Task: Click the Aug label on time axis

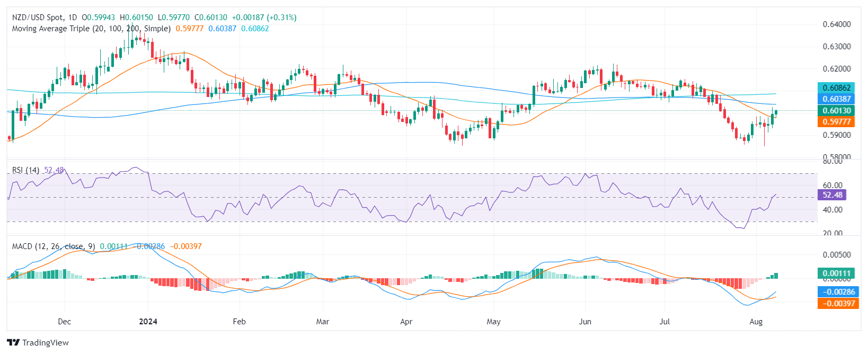Action: (756, 322)
